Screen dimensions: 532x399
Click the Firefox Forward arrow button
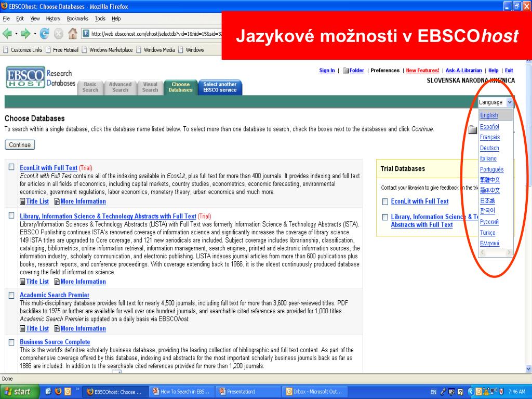(x=25, y=33)
